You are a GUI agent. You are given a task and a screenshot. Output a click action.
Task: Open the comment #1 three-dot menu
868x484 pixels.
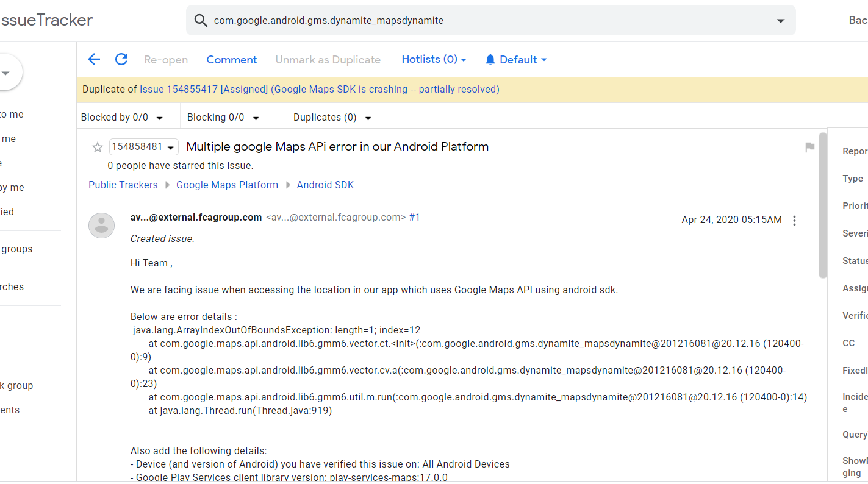click(x=794, y=221)
